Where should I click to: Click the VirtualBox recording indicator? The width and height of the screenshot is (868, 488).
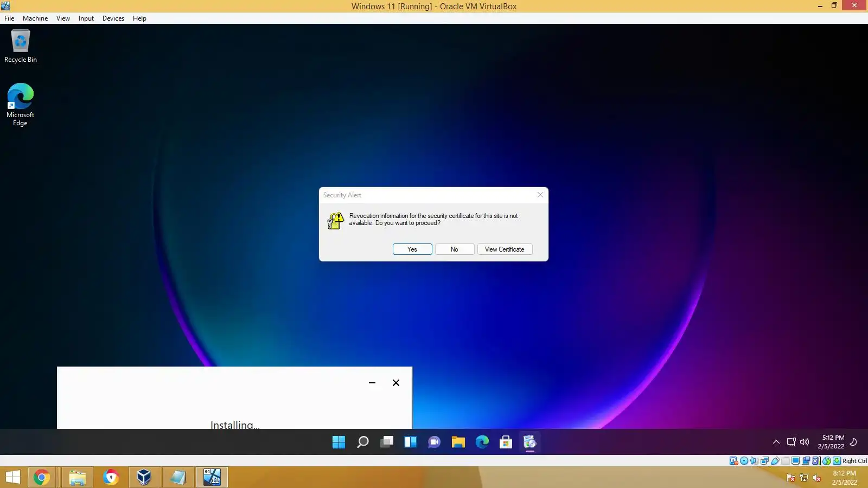(x=806, y=461)
